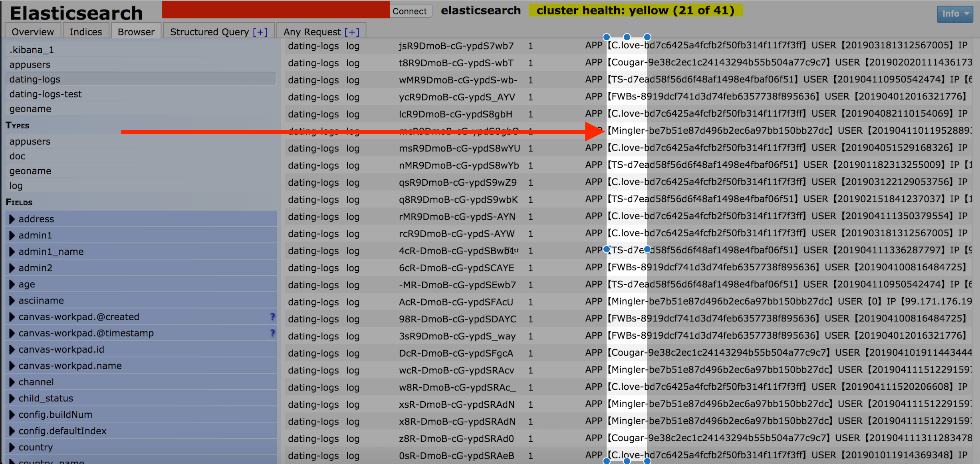
Task: Open document 3sR9DmoB-cG-ypdS_way
Action: 457,336
